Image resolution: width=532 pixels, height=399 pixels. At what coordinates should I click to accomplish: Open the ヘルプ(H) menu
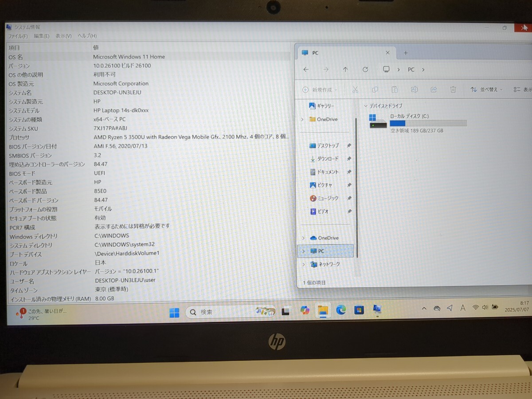pyautogui.click(x=87, y=36)
